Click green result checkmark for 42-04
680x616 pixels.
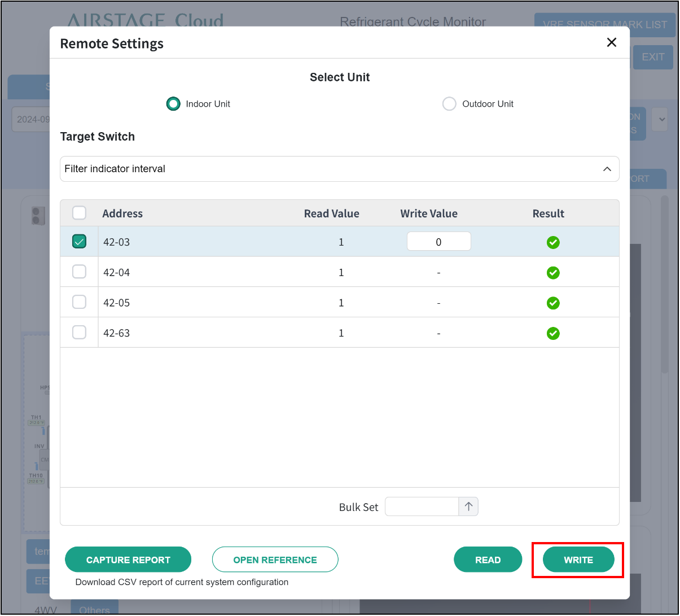click(553, 273)
